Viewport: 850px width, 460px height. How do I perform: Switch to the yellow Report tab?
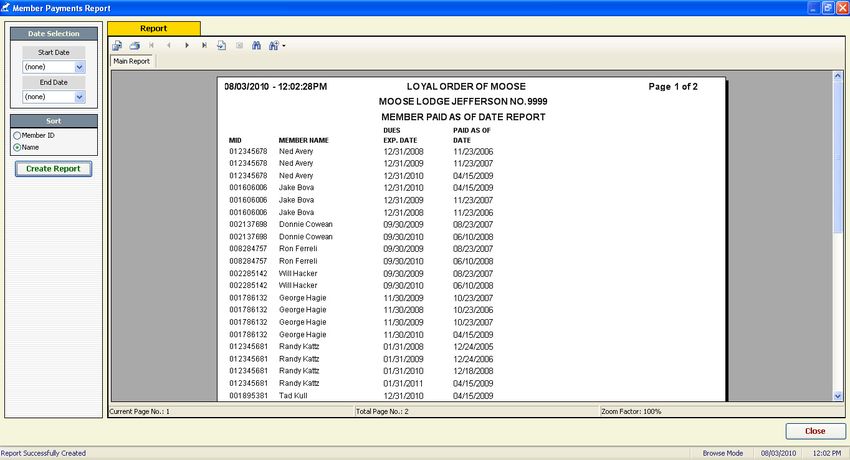click(154, 29)
